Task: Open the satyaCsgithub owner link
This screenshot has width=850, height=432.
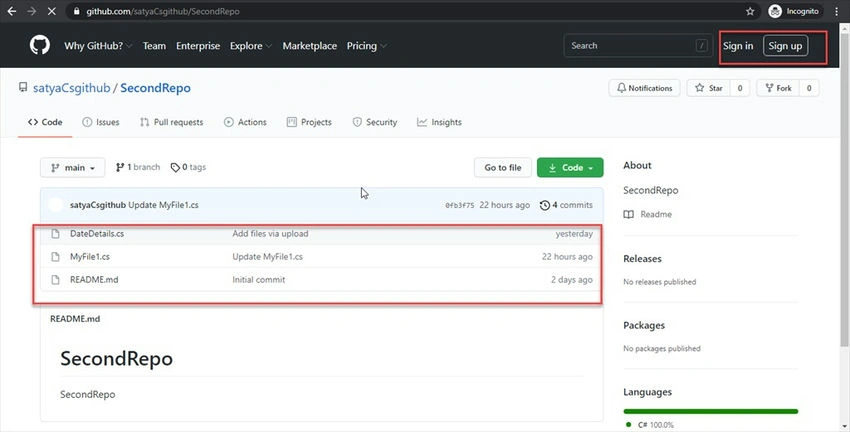Action: click(x=72, y=88)
